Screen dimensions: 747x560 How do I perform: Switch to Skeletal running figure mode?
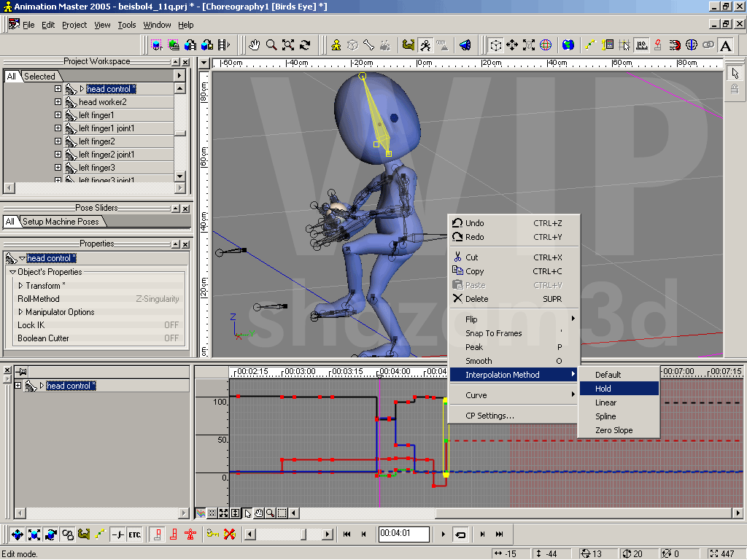click(425, 45)
